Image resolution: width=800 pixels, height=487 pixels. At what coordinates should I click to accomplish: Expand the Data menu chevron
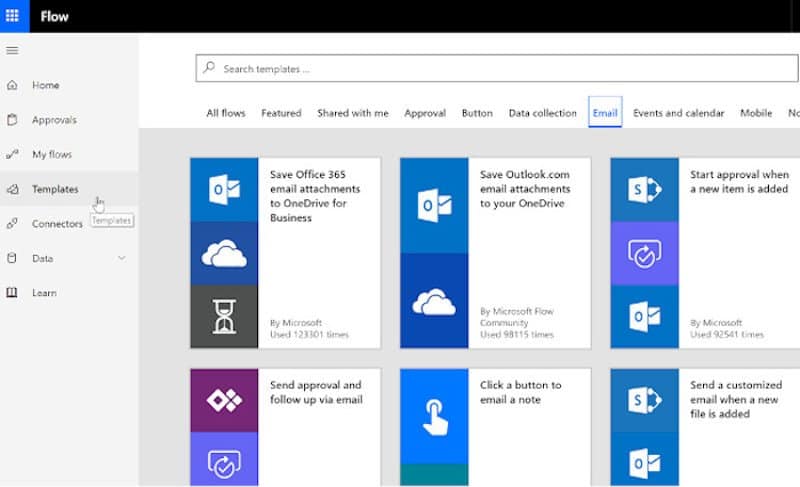(x=121, y=258)
